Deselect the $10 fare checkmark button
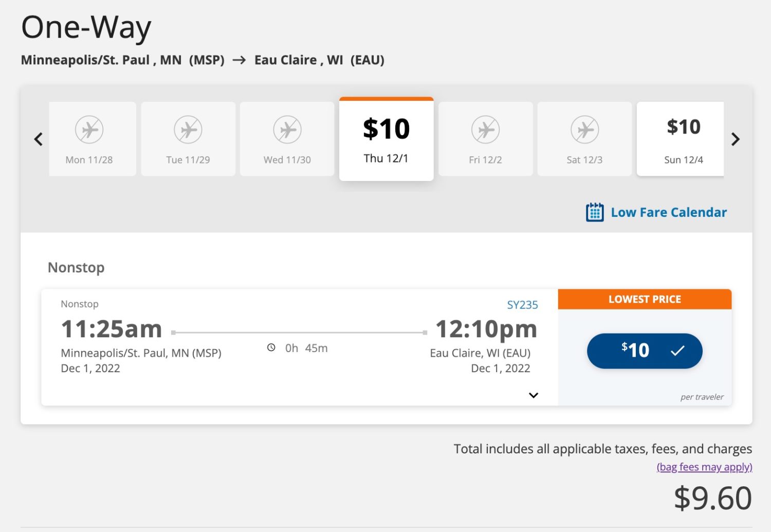The height and width of the screenshot is (532, 771). (x=645, y=351)
